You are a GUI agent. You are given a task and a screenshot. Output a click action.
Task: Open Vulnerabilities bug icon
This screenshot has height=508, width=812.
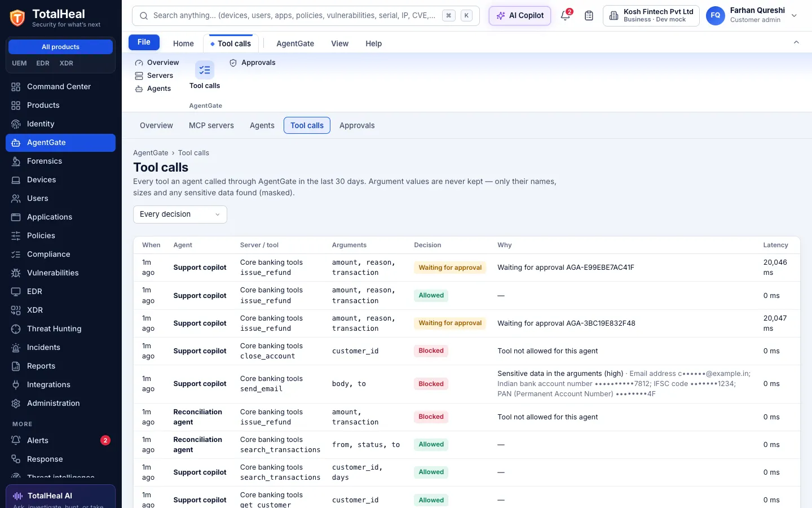(16, 273)
